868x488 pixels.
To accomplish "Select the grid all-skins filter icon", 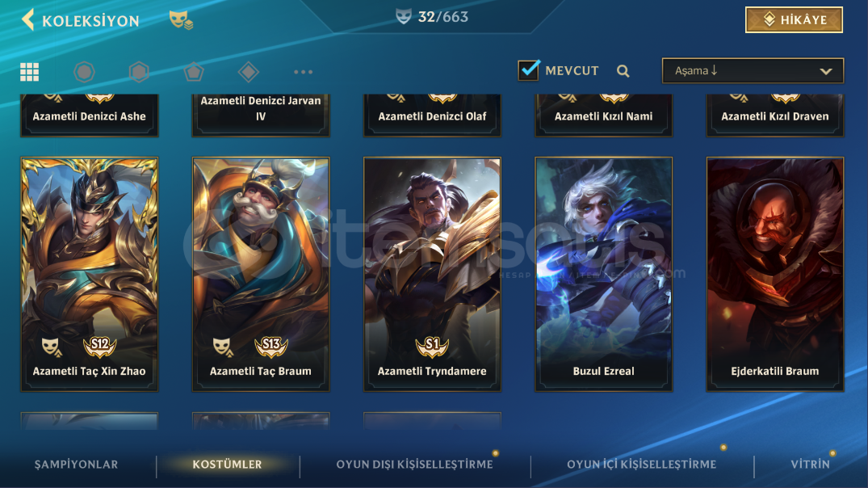I will [29, 71].
